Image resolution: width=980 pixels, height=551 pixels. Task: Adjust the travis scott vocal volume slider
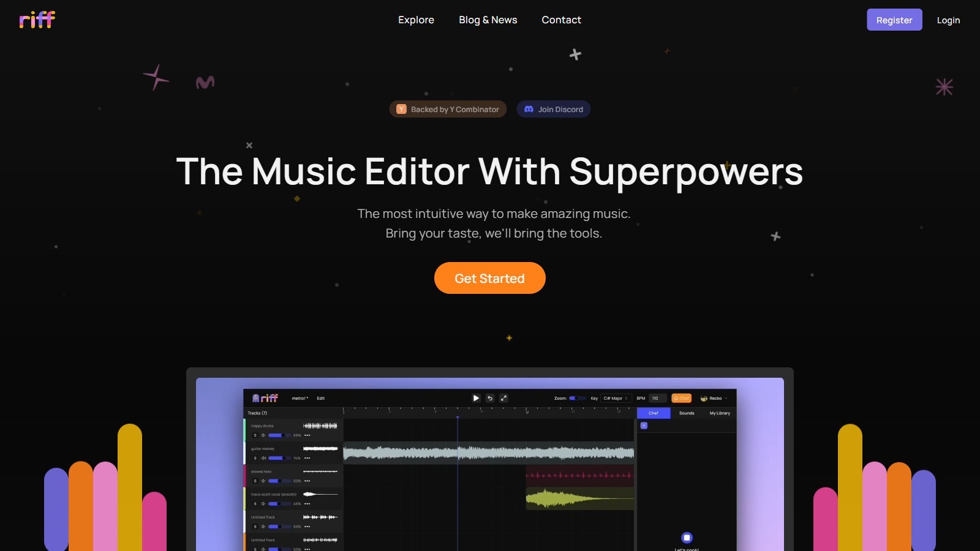pyautogui.click(x=279, y=504)
